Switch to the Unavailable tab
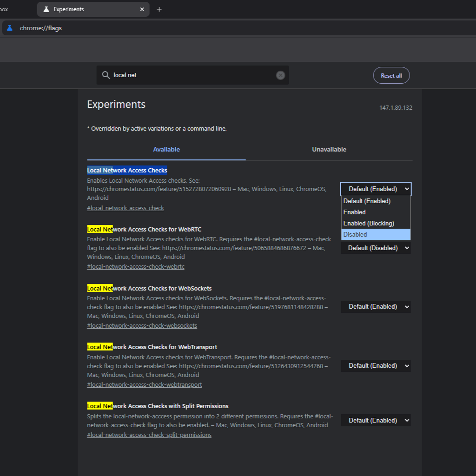The image size is (476, 476). (x=329, y=149)
